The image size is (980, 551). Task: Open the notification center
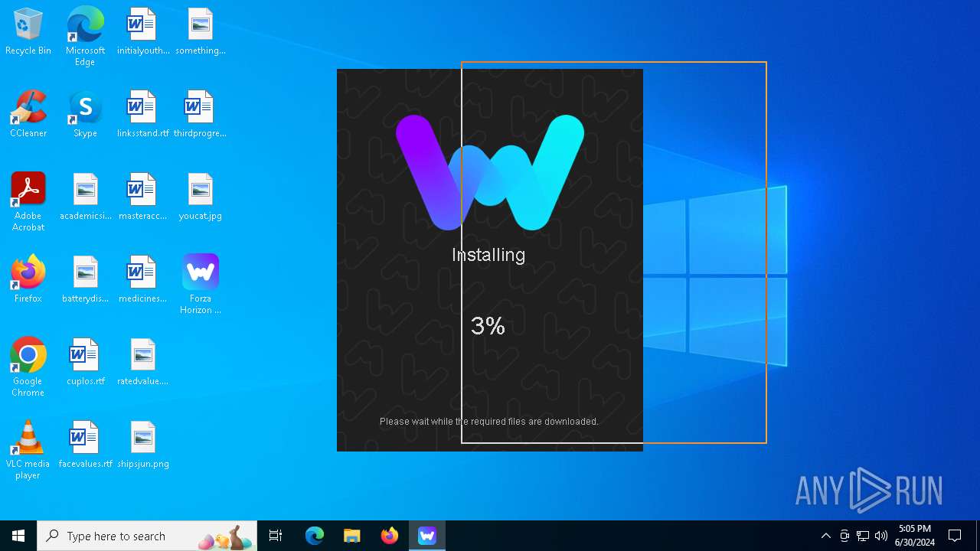point(955,536)
